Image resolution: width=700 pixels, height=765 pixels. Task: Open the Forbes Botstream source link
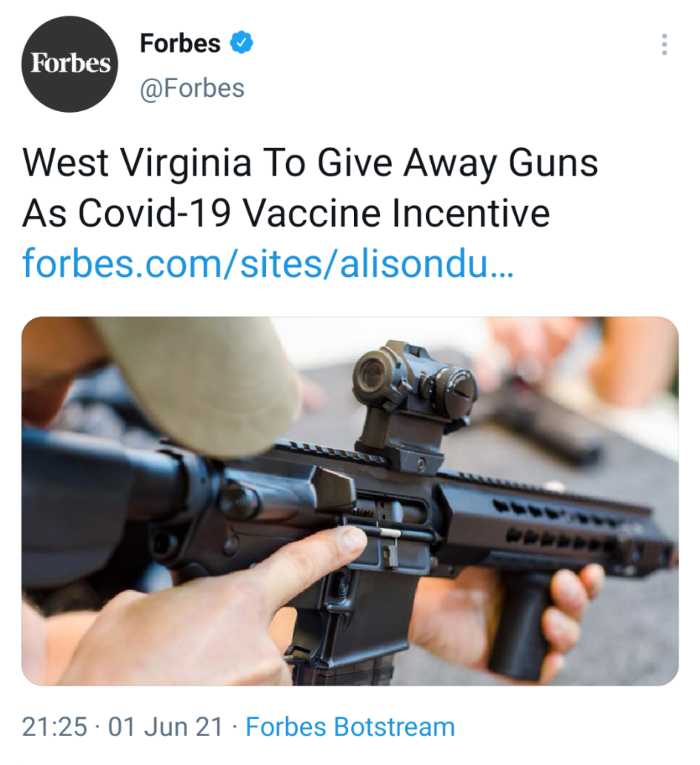[351, 727]
